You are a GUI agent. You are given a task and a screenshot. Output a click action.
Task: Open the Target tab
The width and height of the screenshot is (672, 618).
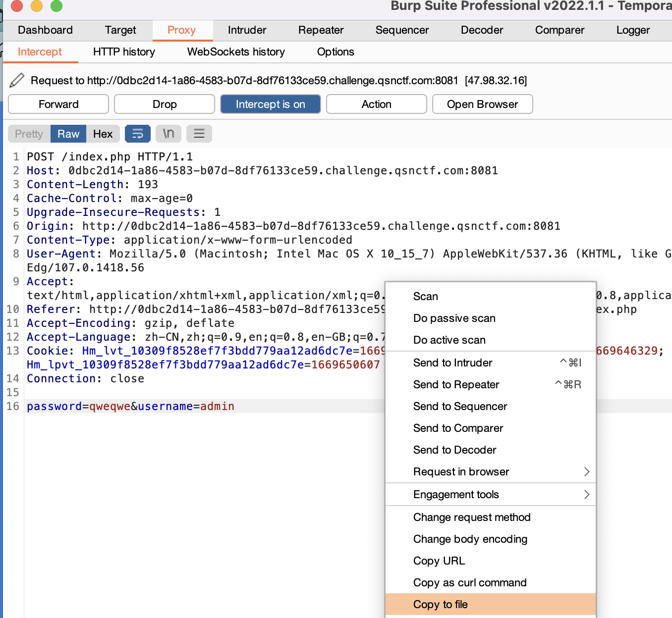[x=120, y=30]
